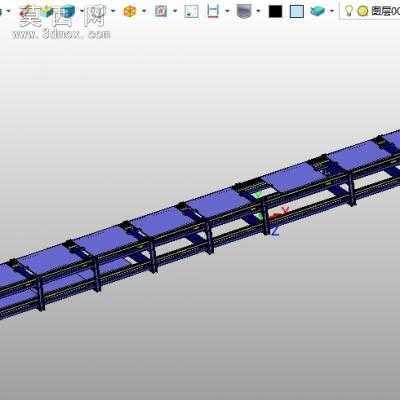The image size is (400, 400).
Task: Open dropdown arrow beside orange cube icon
Action: 144,11
